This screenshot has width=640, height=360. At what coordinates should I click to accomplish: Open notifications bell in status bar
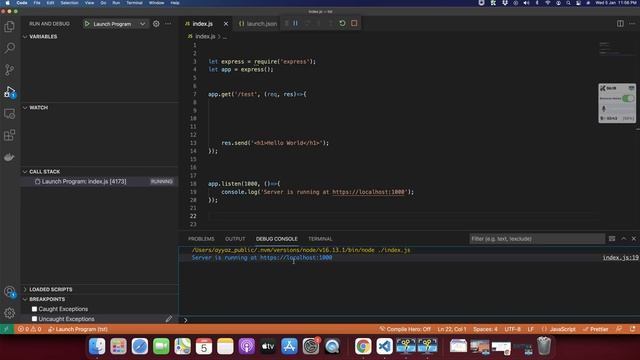click(633, 329)
